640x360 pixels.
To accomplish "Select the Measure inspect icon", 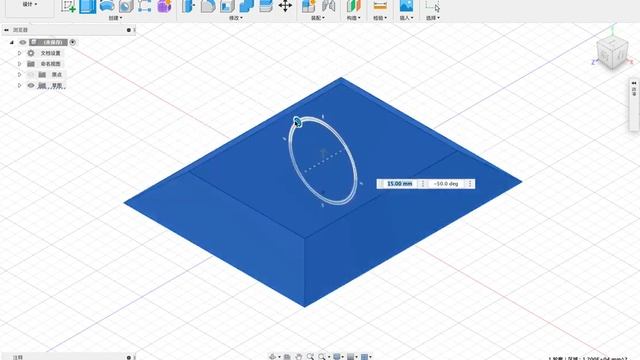I will [380, 6].
